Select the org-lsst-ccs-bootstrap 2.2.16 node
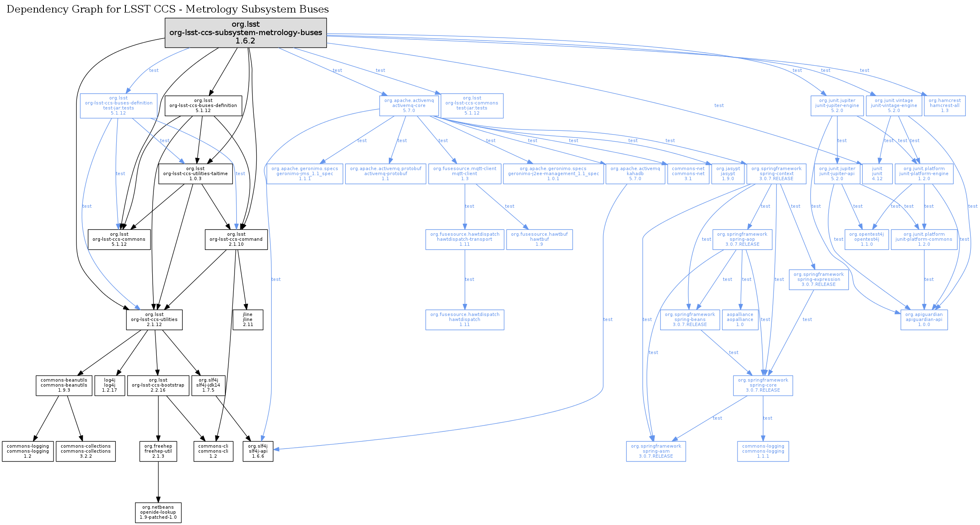 pyautogui.click(x=158, y=385)
